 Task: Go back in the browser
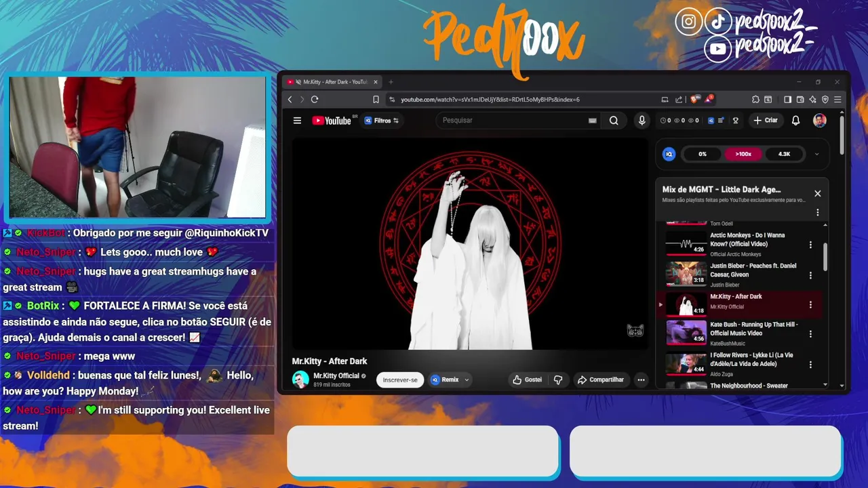[x=290, y=100]
